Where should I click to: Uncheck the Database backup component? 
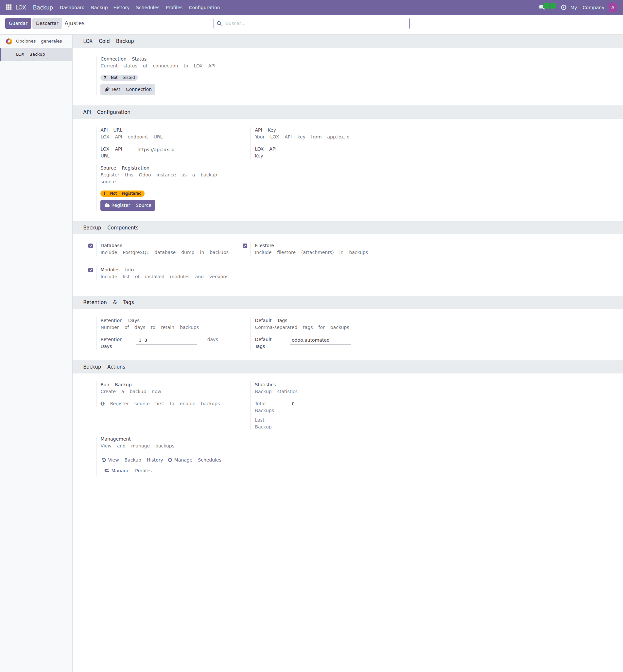click(x=90, y=245)
